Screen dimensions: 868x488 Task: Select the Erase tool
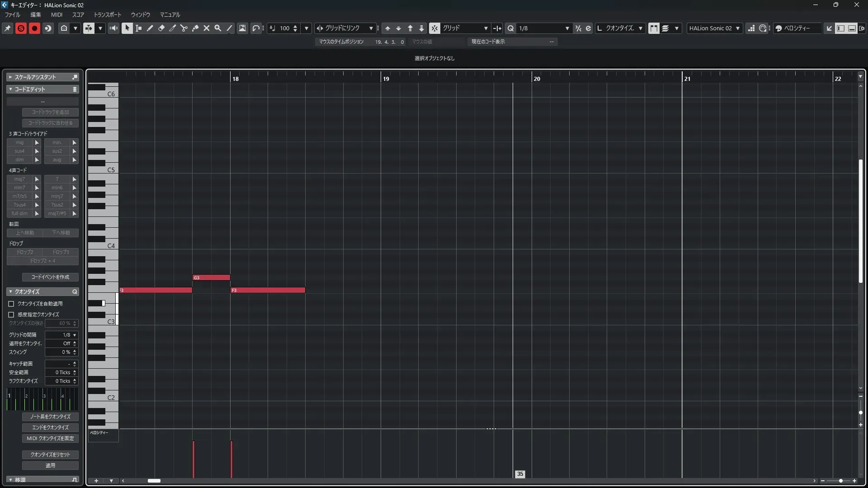(x=161, y=28)
